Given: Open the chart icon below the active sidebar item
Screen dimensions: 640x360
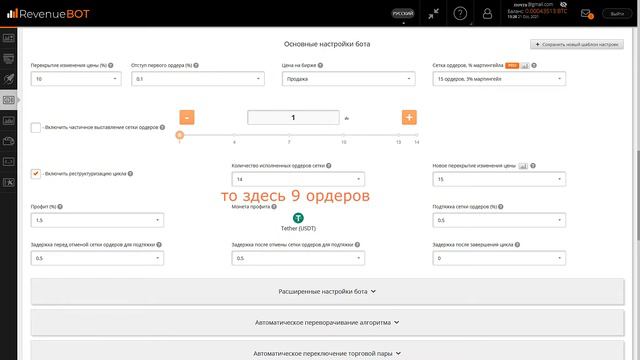Looking at the screenshot, I should (9, 120).
